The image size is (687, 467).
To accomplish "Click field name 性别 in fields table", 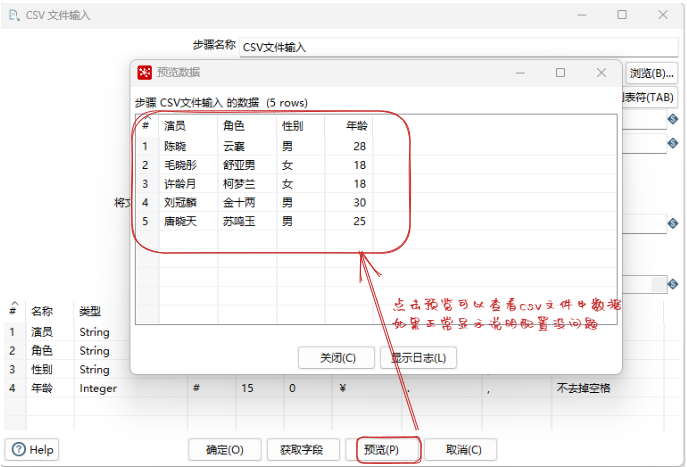I will [42, 369].
